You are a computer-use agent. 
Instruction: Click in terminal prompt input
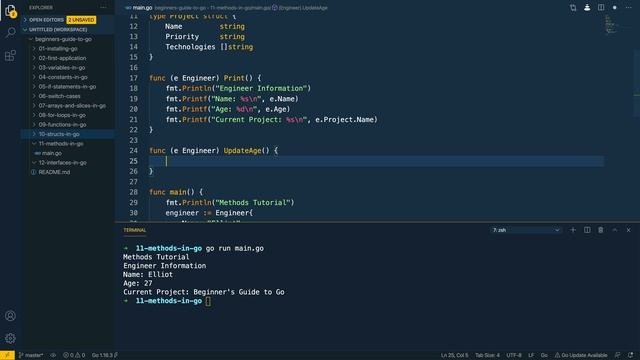208,301
